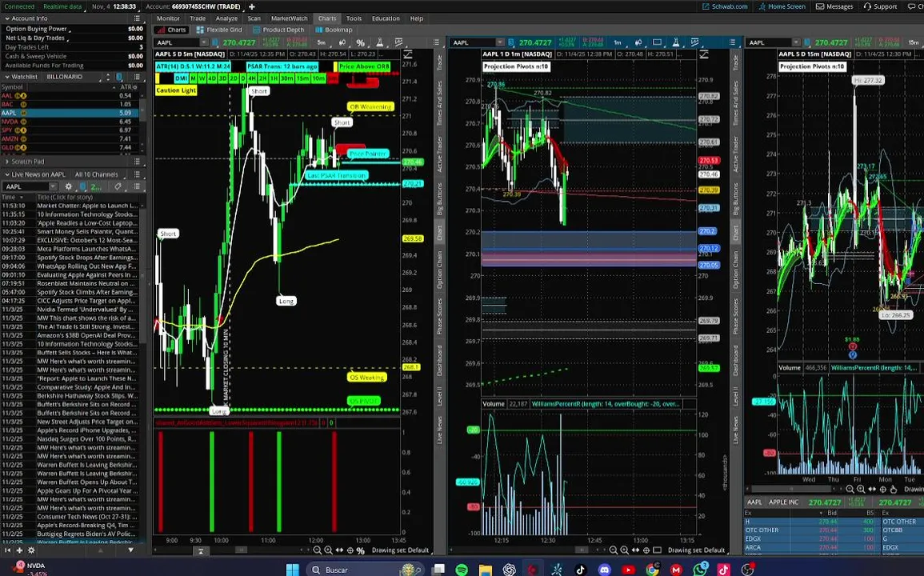The image size is (924, 576).
Task: Open Spotify from the taskbar
Action: pos(462,570)
